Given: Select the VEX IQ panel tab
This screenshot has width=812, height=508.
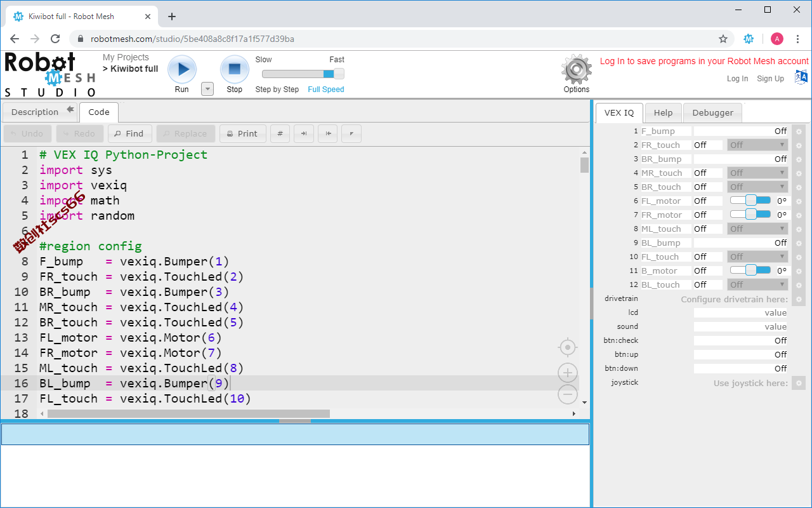Looking at the screenshot, I should (619, 113).
